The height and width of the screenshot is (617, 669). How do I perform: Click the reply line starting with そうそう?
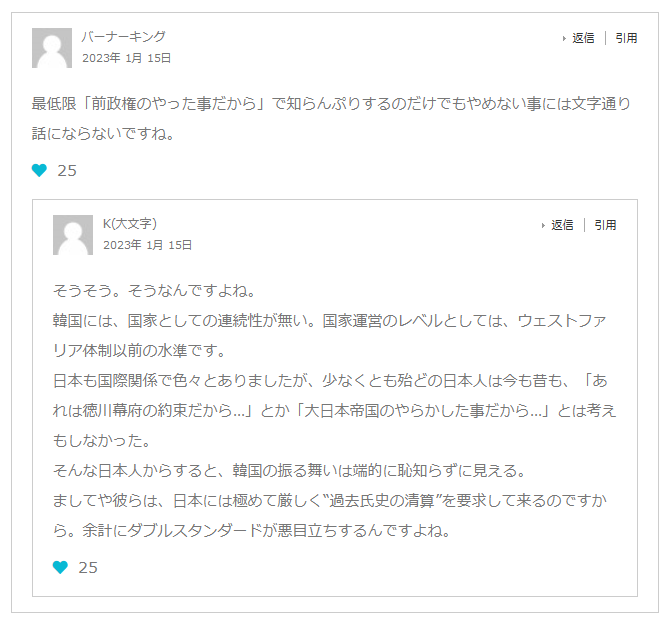155,292
